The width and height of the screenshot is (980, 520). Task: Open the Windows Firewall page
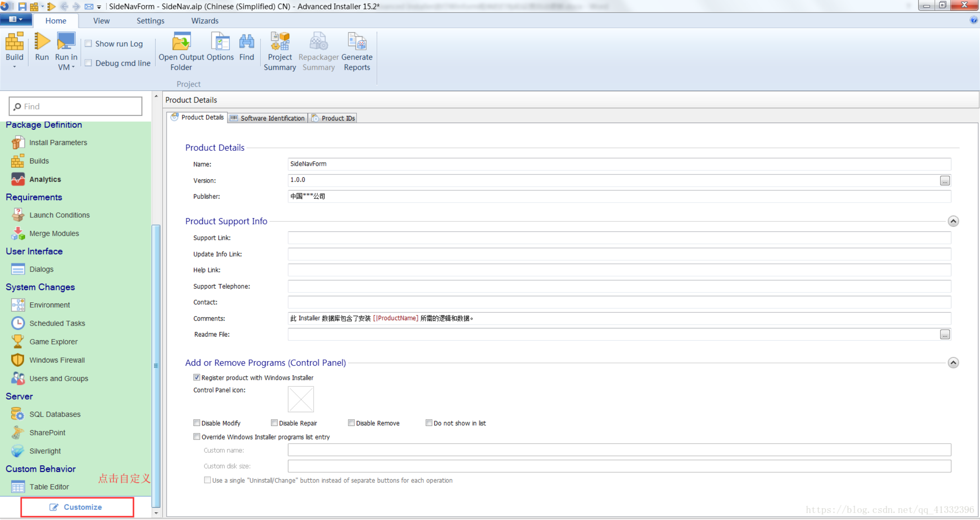(57, 360)
